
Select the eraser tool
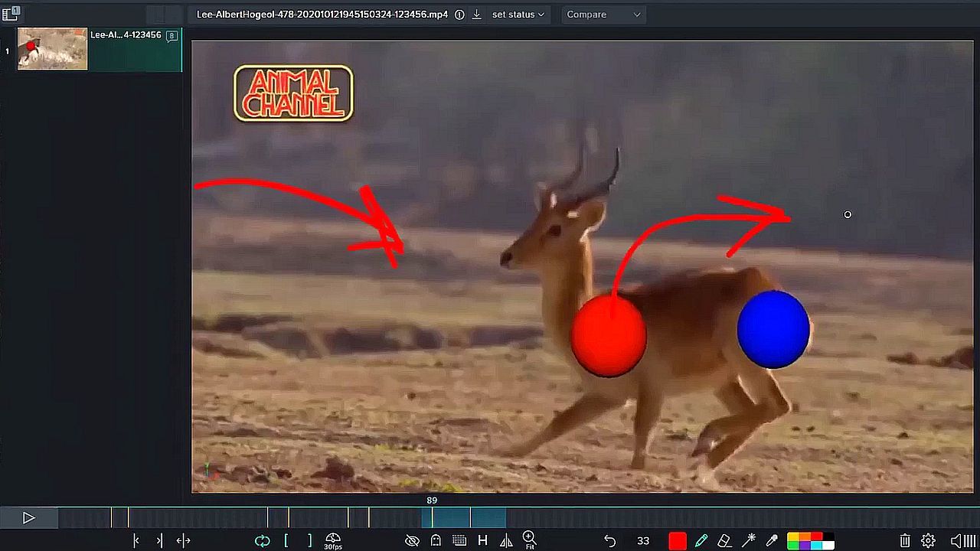(724, 541)
